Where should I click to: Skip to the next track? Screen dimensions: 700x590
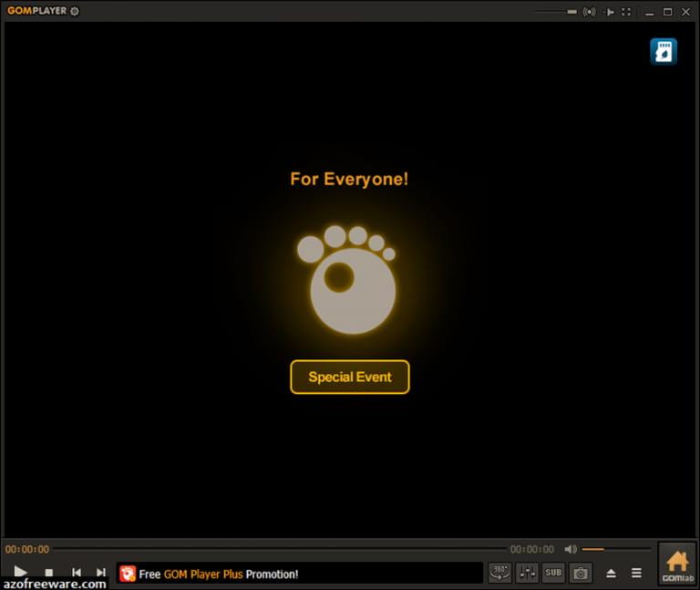101,572
